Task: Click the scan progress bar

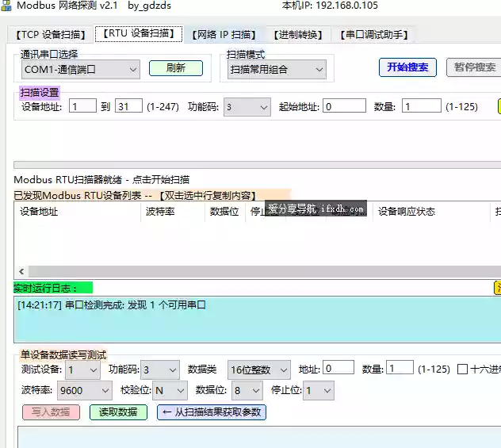Action: click(x=257, y=165)
